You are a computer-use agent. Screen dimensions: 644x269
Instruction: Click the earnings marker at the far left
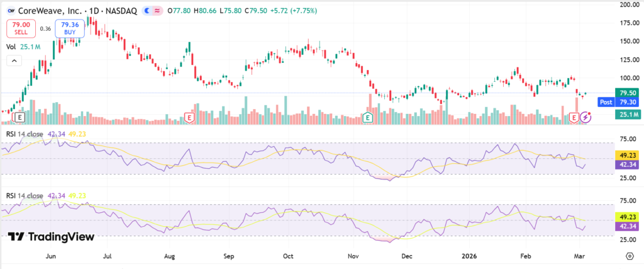tap(20, 117)
